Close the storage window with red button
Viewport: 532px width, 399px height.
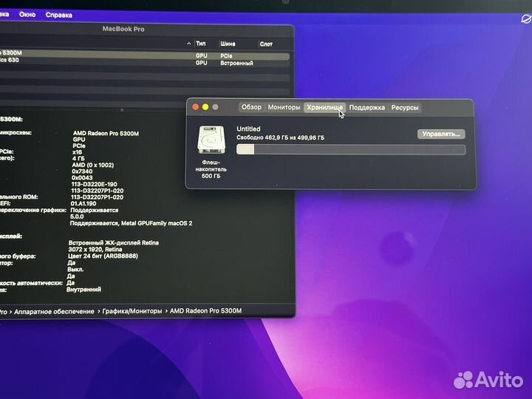pyautogui.click(x=195, y=107)
